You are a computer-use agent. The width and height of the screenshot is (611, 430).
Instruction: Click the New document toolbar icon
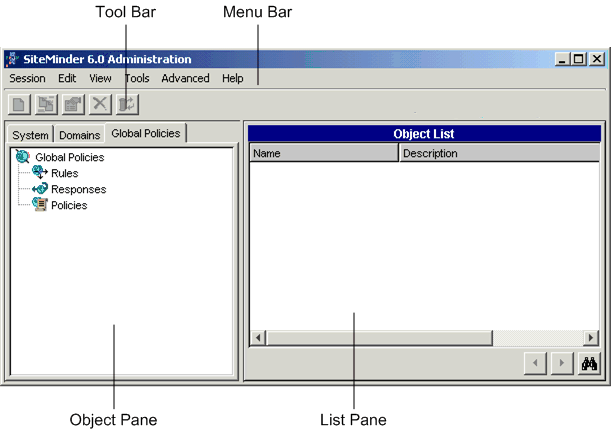click(x=19, y=104)
